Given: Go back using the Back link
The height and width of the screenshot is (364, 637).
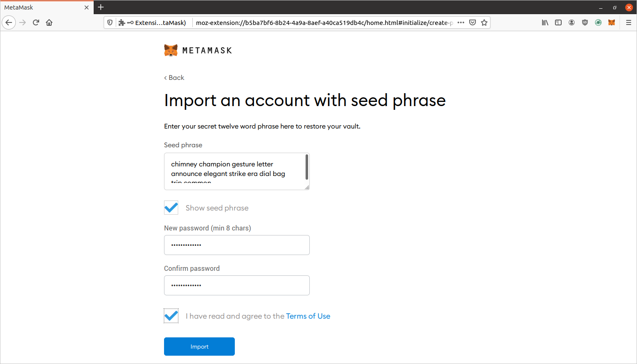Looking at the screenshot, I should pos(174,77).
